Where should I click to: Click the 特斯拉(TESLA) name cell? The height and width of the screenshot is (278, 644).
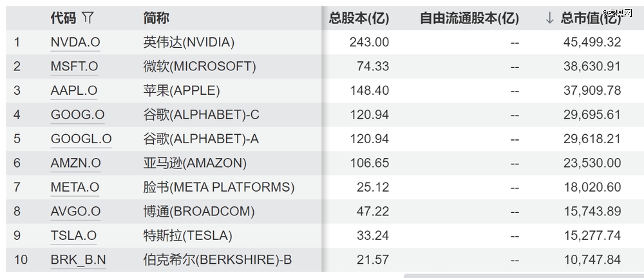click(187, 235)
